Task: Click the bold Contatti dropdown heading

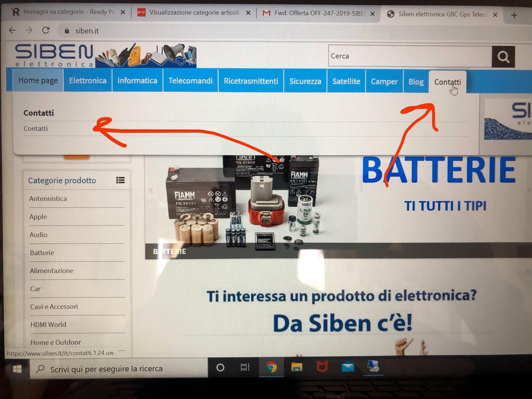Action: [39, 113]
